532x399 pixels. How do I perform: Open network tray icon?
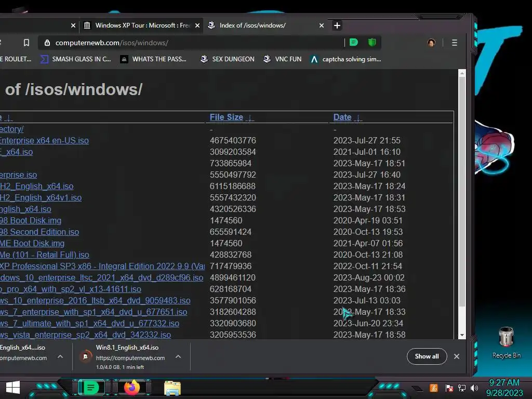(x=462, y=388)
